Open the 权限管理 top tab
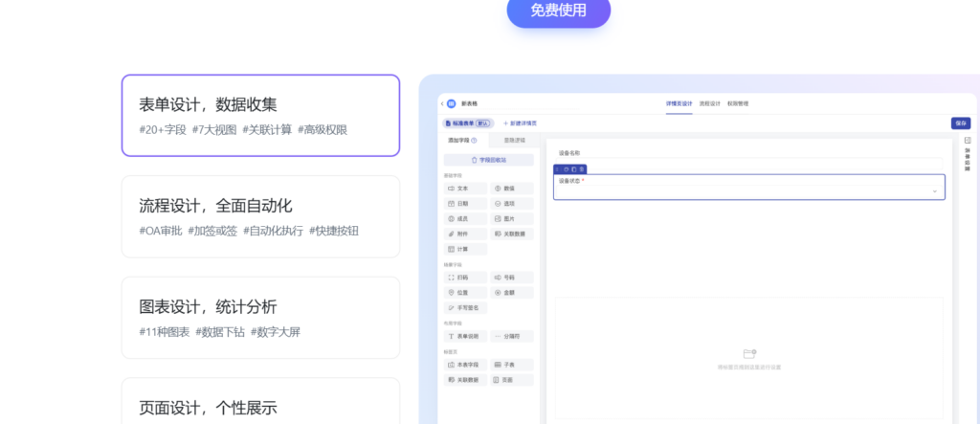 coord(738,103)
